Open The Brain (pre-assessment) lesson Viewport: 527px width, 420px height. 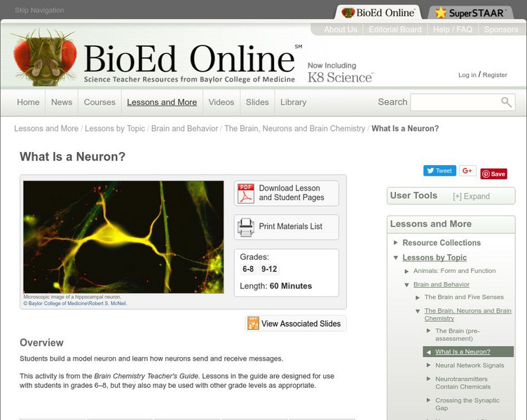pyautogui.click(x=458, y=335)
